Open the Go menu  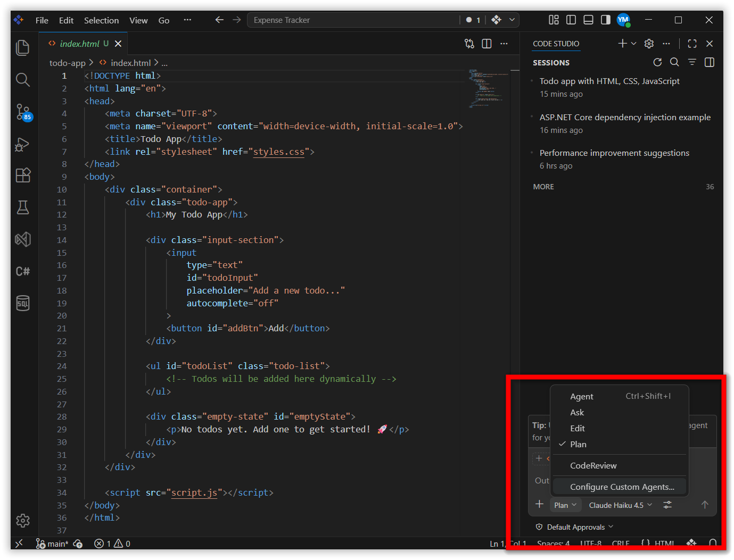click(164, 20)
